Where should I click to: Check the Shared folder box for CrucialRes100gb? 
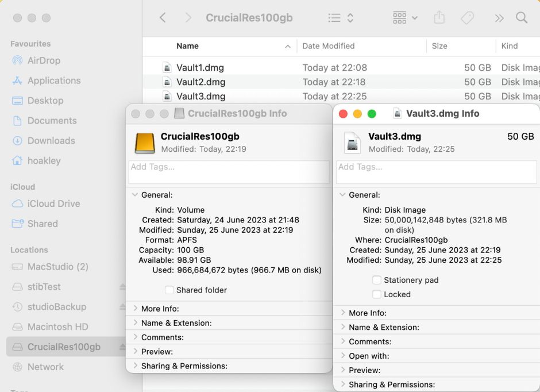click(169, 290)
